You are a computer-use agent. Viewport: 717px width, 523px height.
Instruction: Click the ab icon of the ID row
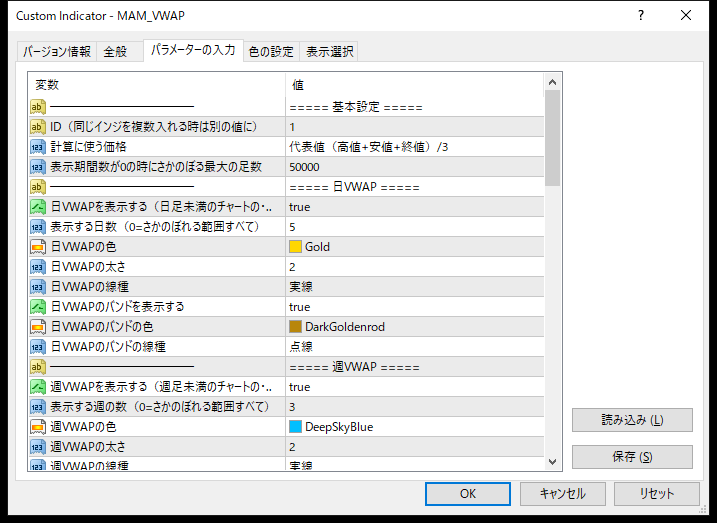click(38, 127)
